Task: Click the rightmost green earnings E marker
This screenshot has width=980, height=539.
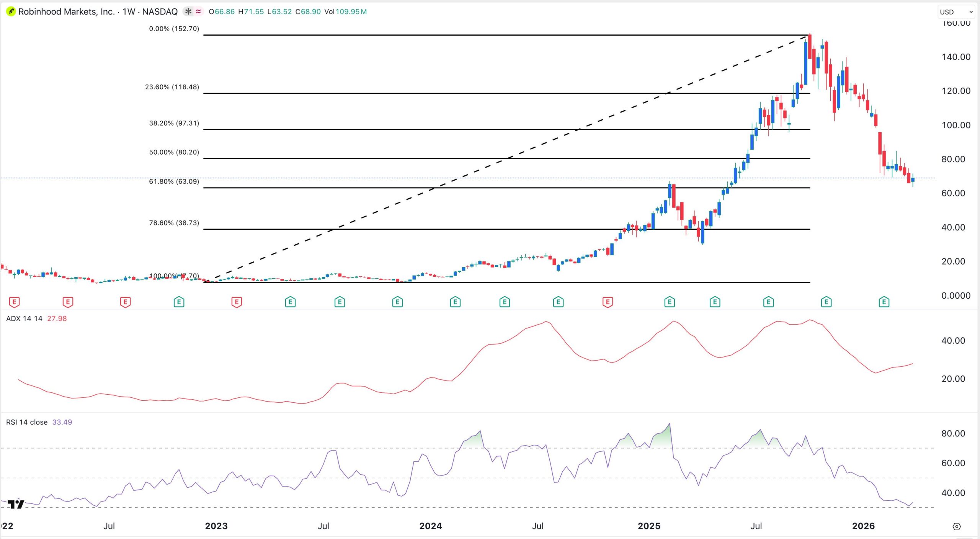Action: (x=884, y=302)
